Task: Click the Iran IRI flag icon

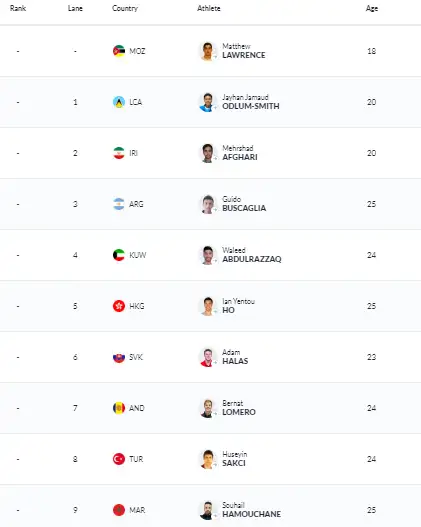Action: click(119, 153)
